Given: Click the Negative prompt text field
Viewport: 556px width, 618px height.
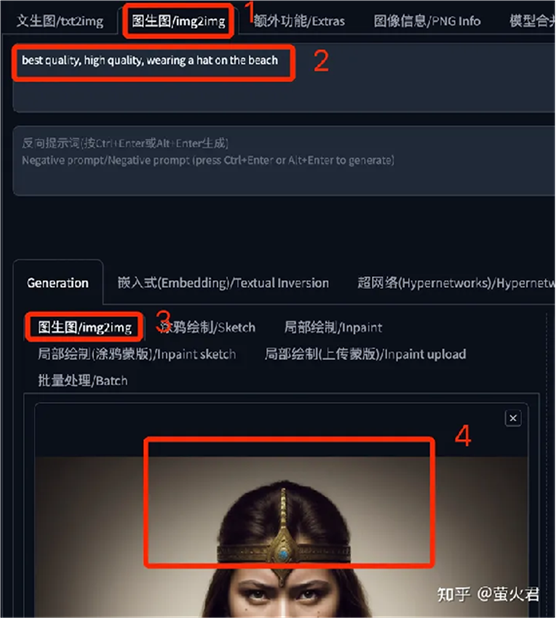Looking at the screenshot, I should [284, 160].
